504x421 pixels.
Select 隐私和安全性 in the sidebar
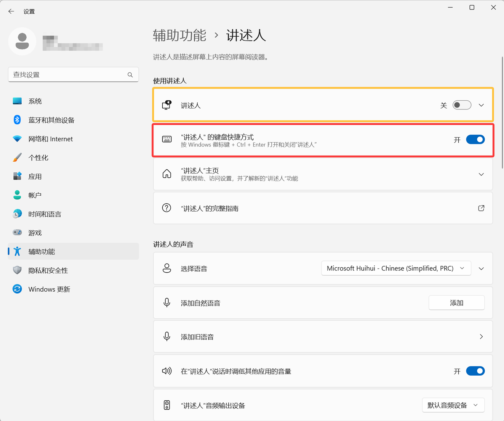pos(74,270)
